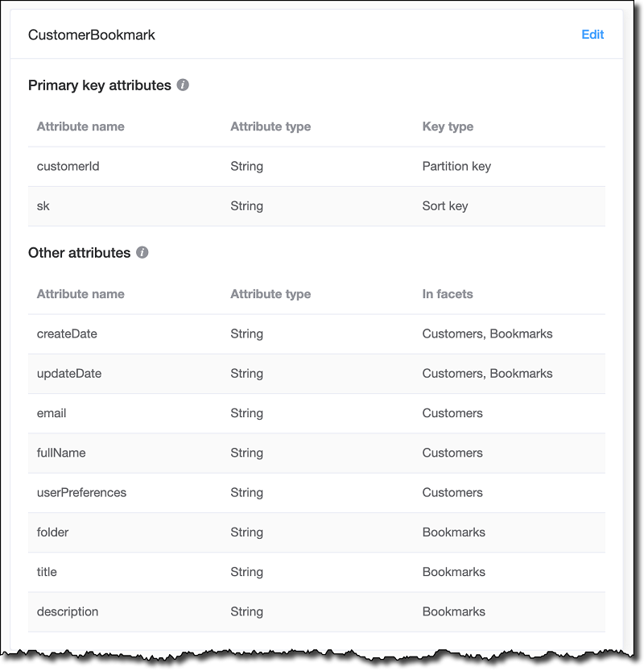Click the CustomerBookmark table title
This screenshot has width=644, height=671.
(92, 35)
